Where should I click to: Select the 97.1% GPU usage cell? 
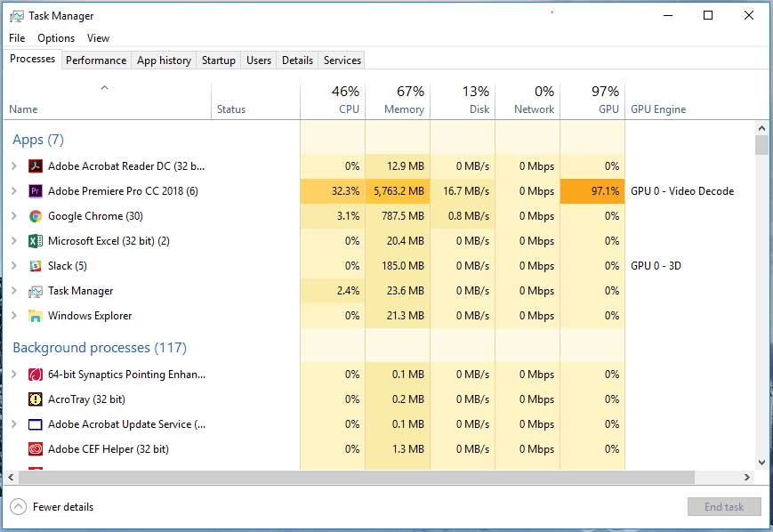point(593,190)
